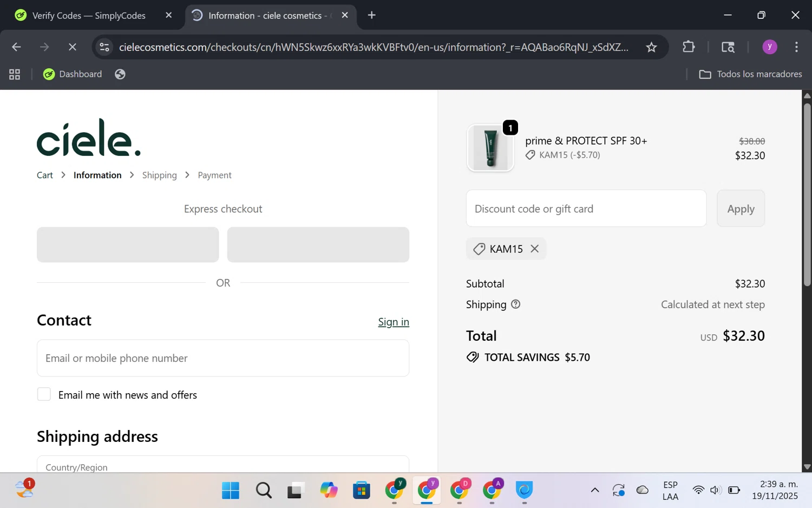Open the Dashboard bookmark

[x=73, y=74]
